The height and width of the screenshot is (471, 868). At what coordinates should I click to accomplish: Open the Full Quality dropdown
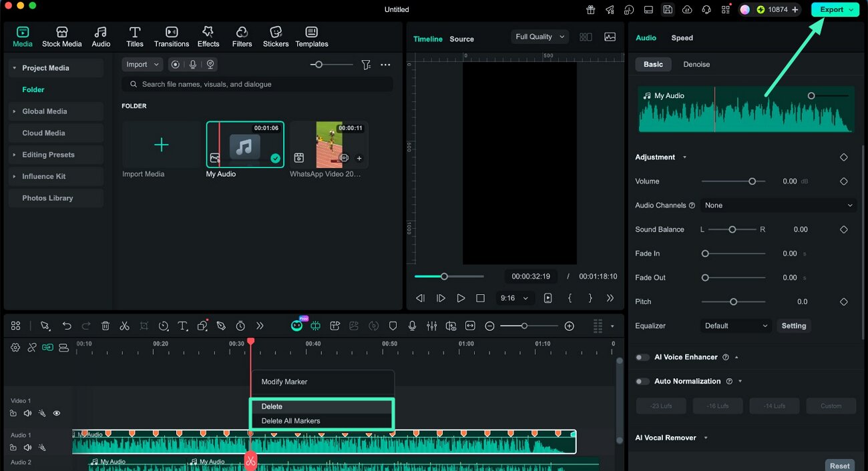click(539, 37)
